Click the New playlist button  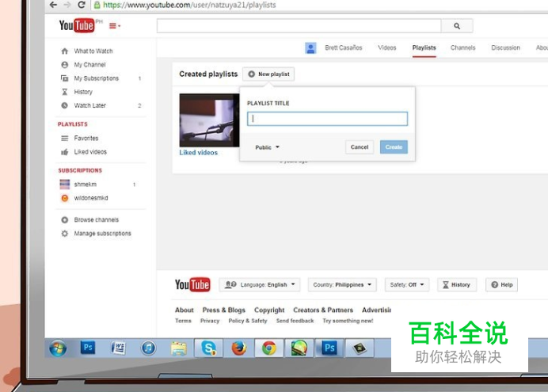click(268, 74)
